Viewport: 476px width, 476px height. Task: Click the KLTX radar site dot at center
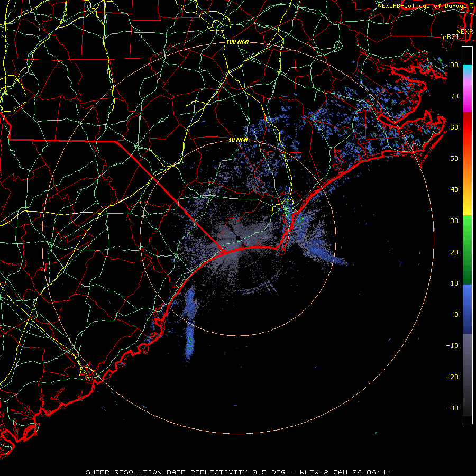[239, 237]
